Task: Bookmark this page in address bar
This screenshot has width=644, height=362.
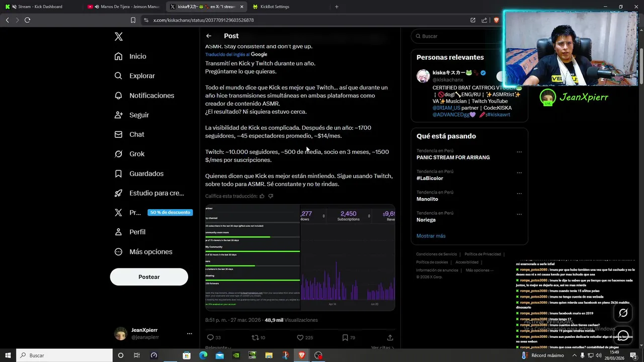Action: [133, 20]
